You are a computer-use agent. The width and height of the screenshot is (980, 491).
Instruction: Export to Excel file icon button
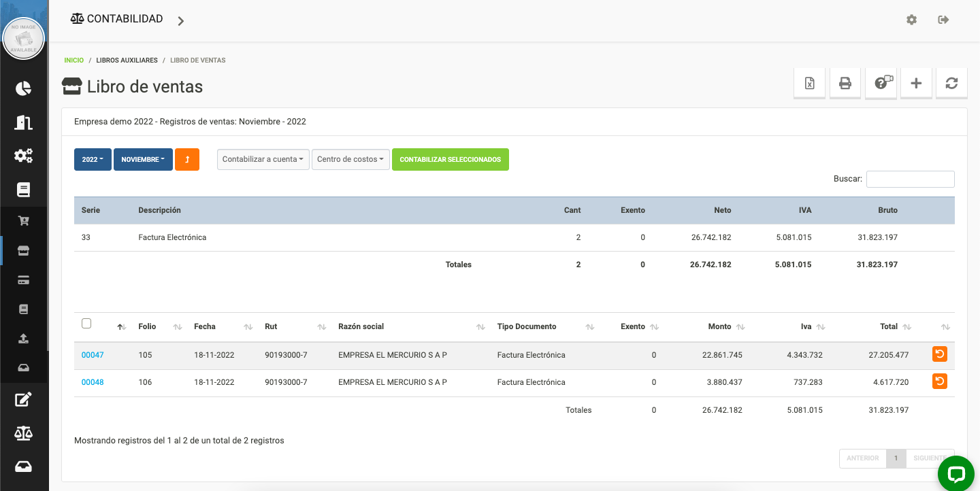coord(810,84)
